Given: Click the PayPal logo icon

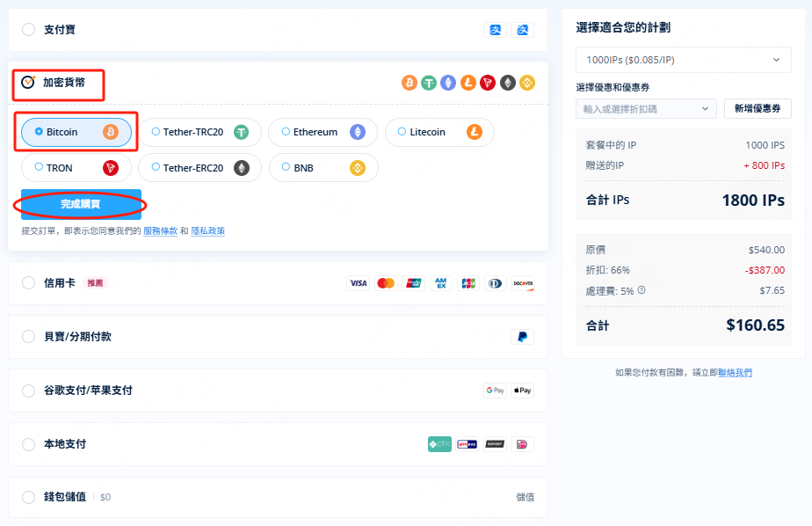Looking at the screenshot, I should (522, 337).
